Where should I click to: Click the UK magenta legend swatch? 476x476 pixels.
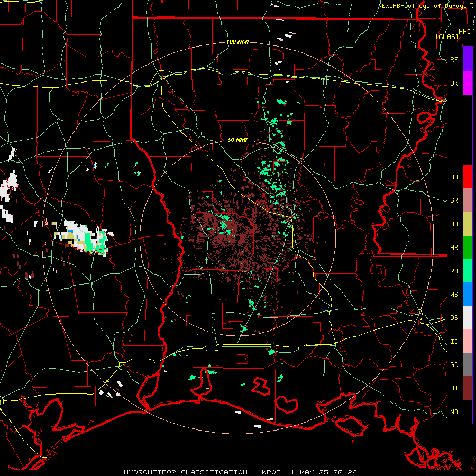(467, 83)
